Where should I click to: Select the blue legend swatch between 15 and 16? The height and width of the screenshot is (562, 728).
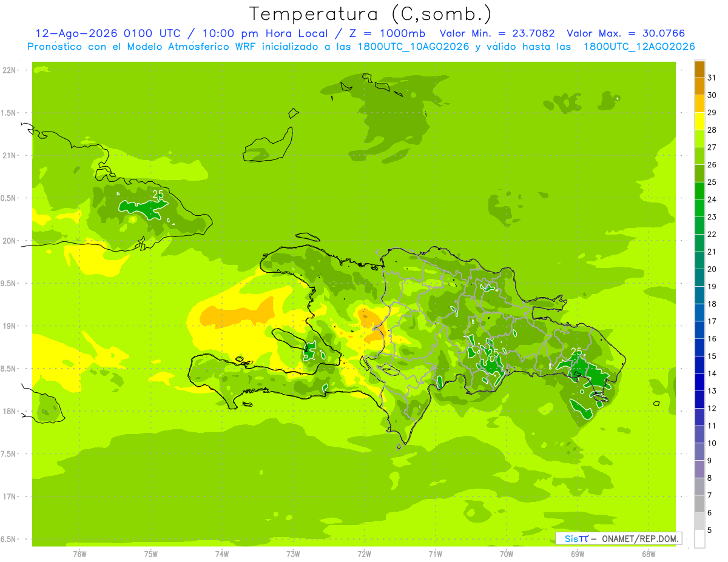pos(699,347)
